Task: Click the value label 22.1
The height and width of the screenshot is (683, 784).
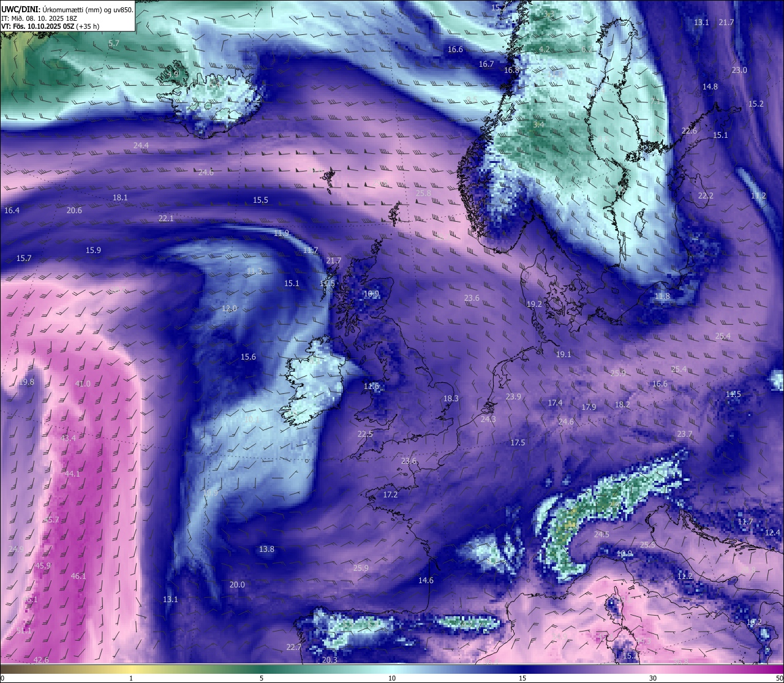Action: pyautogui.click(x=166, y=218)
